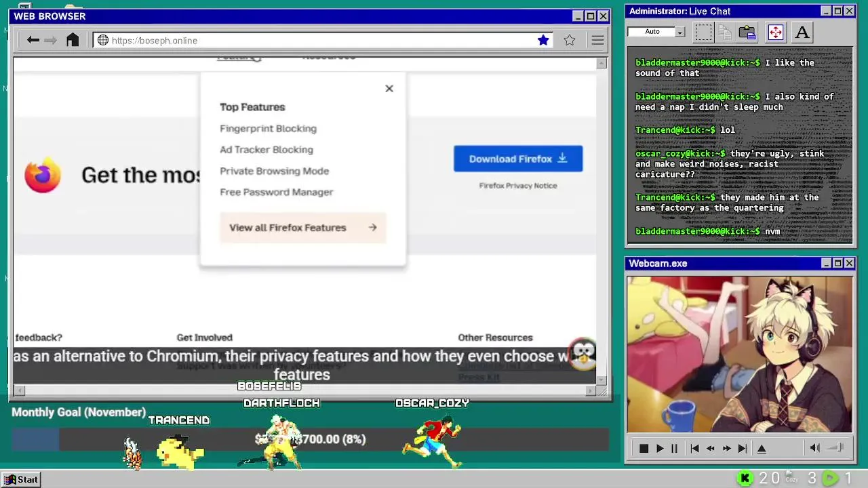This screenshot has height=488, width=868.
Task: Click the play button in Webcam.exe
Action: [659, 448]
